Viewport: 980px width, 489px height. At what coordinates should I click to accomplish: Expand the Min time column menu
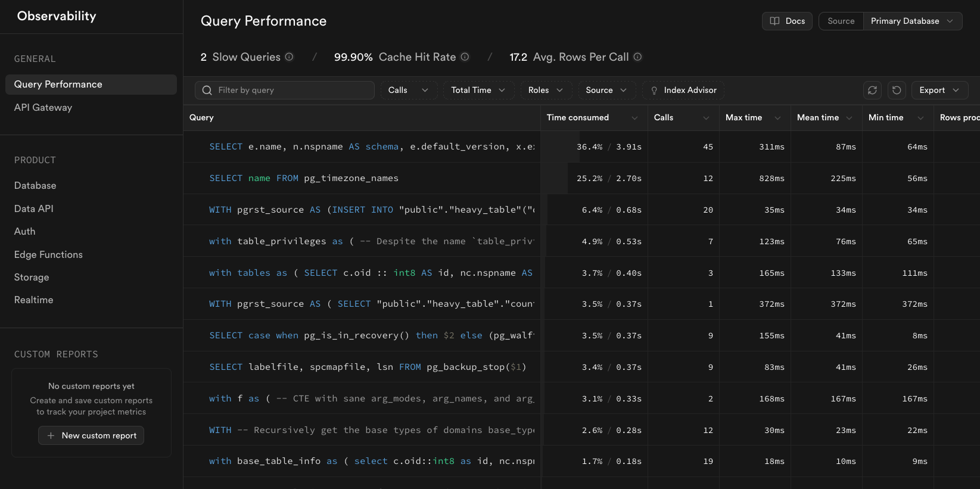pos(920,118)
